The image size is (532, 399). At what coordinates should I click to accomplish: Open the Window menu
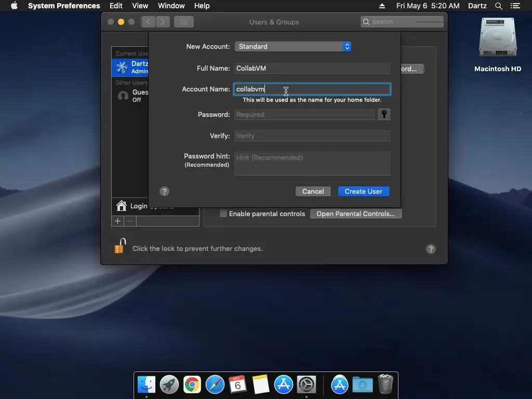pos(171,6)
